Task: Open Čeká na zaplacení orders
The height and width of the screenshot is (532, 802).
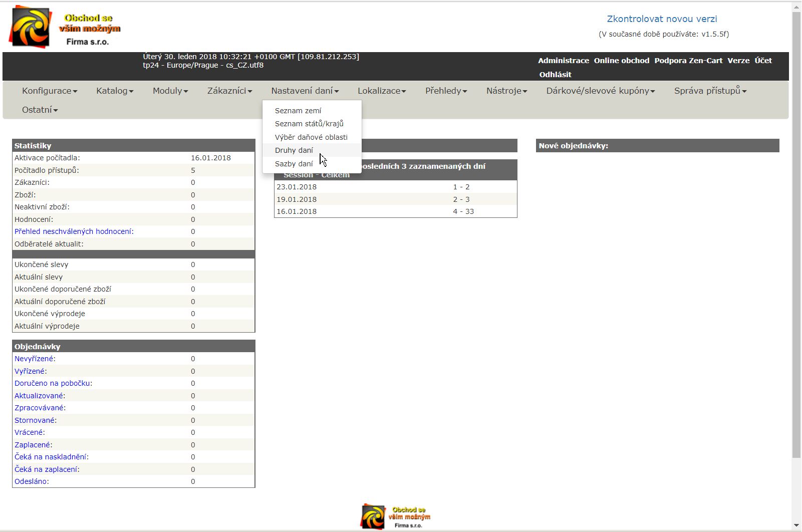Action: tap(47, 469)
